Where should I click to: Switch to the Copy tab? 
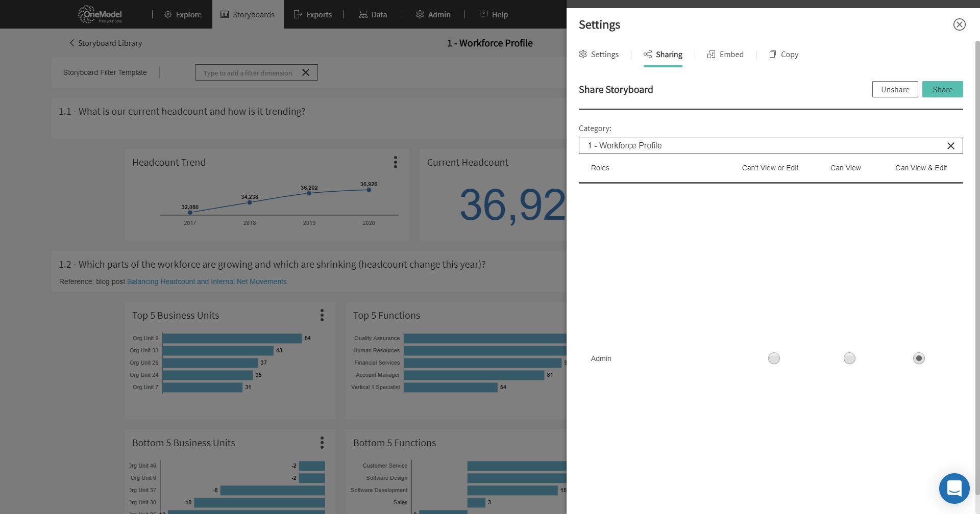[784, 55]
